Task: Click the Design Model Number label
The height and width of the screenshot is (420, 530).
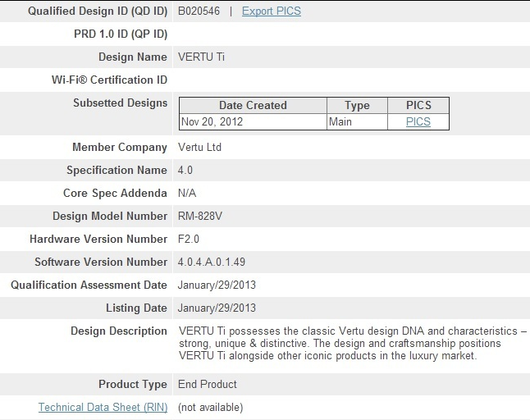Action: [x=110, y=216]
